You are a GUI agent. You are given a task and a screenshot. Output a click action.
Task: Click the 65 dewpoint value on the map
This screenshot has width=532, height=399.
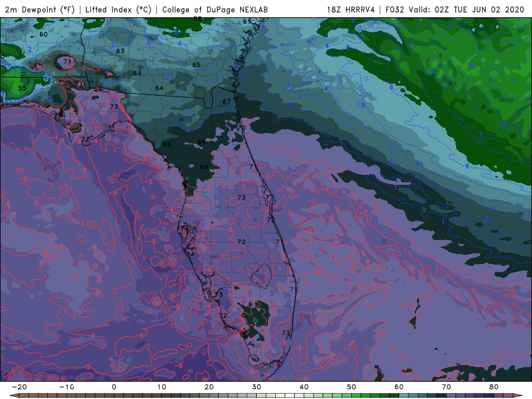click(x=196, y=65)
